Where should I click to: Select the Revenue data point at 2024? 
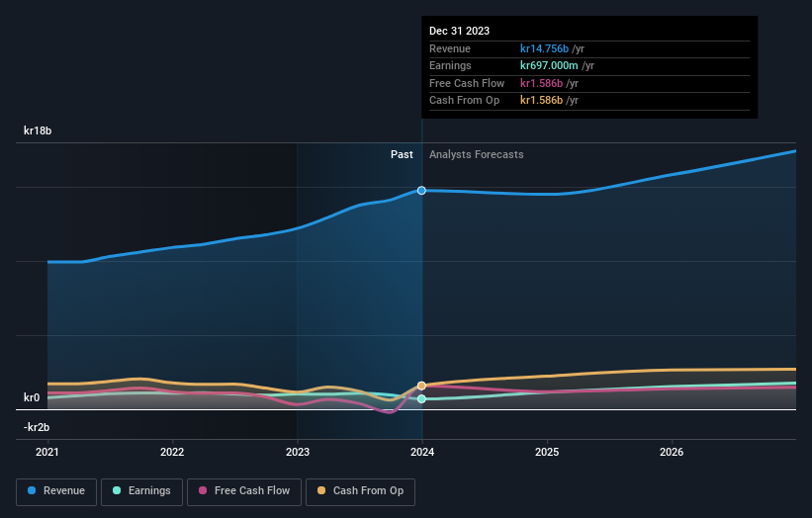click(421, 191)
